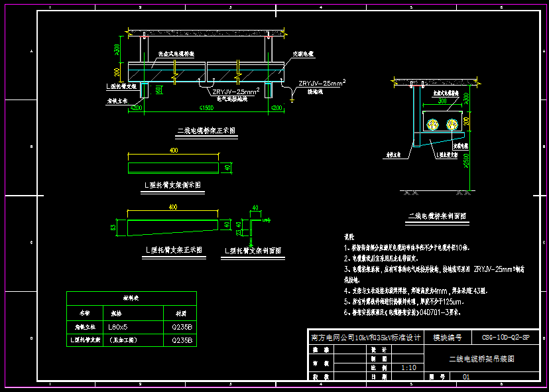Click the view title "二线电缆桥架正示图"
The height and width of the screenshot is (392, 549).
(206, 131)
